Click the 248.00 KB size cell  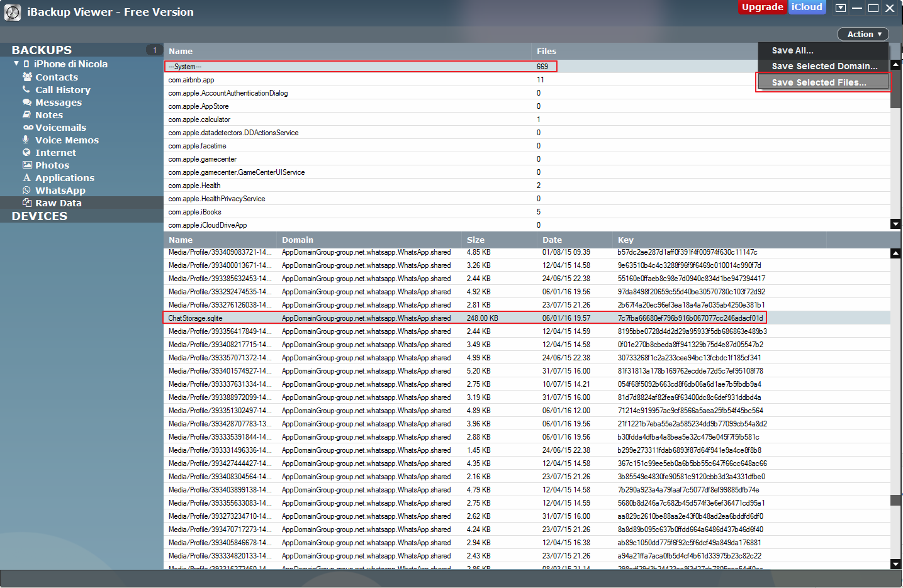(483, 318)
